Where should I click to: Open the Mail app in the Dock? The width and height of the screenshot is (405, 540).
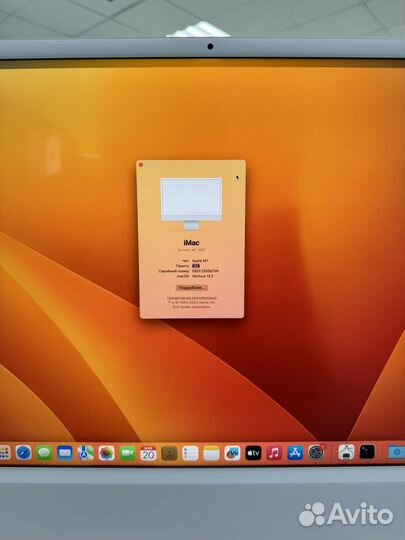coord(65,453)
